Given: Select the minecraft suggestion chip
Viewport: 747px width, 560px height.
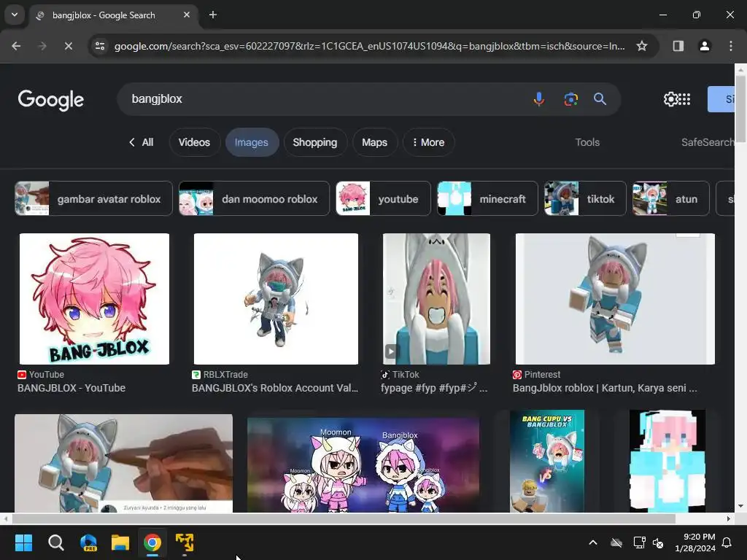Looking at the screenshot, I should [x=487, y=198].
